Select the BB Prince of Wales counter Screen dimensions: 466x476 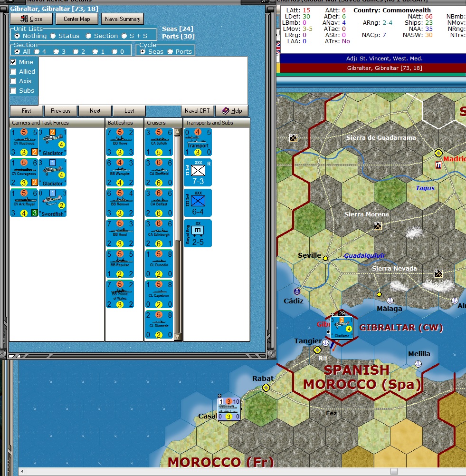(120, 294)
